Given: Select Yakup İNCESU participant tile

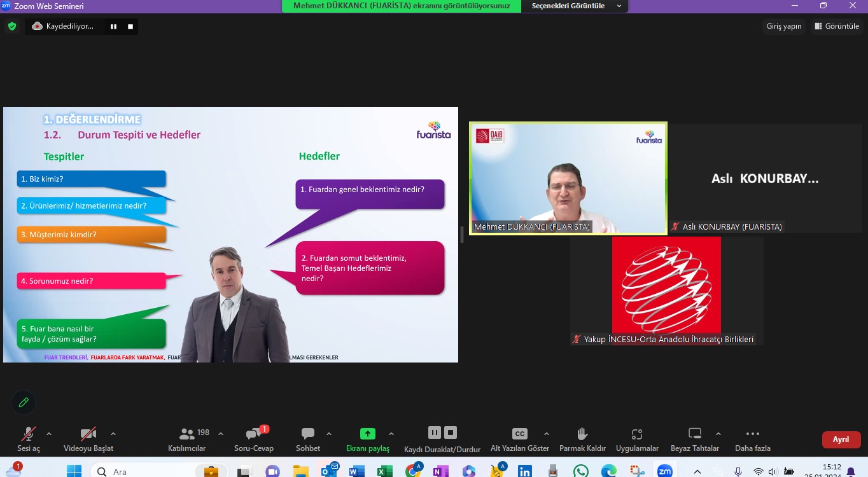Looking at the screenshot, I should [x=666, y=291].
